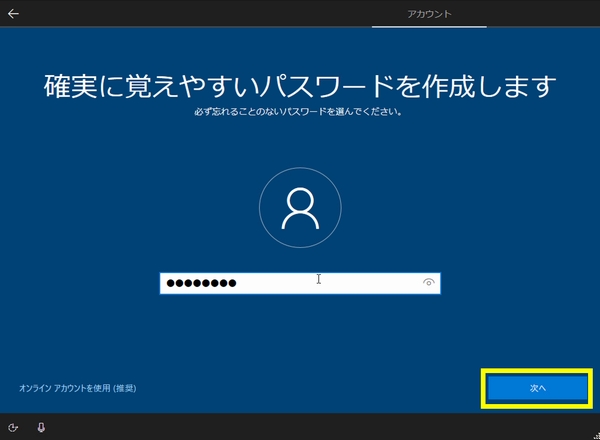This screenshot has width=600, height=440.
Task: Open the Ease of Access icon
Action: click(13, 427)
